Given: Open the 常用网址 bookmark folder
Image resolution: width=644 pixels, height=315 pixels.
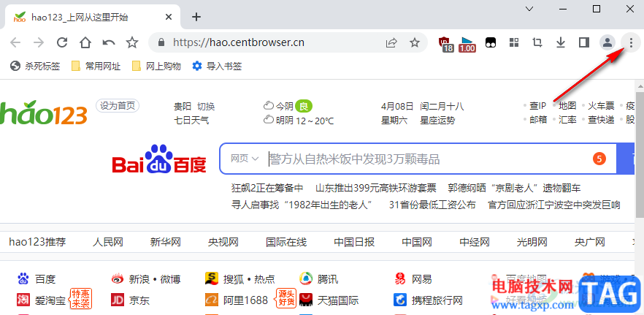Looking at the screenshot, I should click(96, 66).
